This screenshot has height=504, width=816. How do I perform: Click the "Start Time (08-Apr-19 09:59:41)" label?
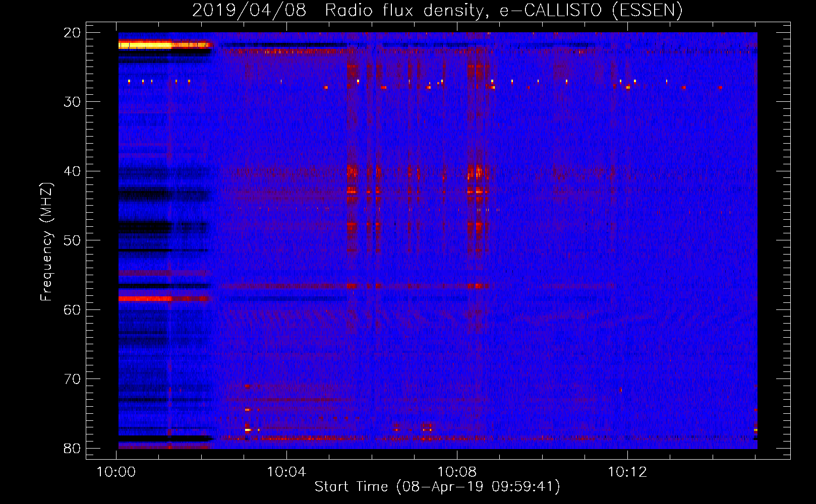[437, 486]
